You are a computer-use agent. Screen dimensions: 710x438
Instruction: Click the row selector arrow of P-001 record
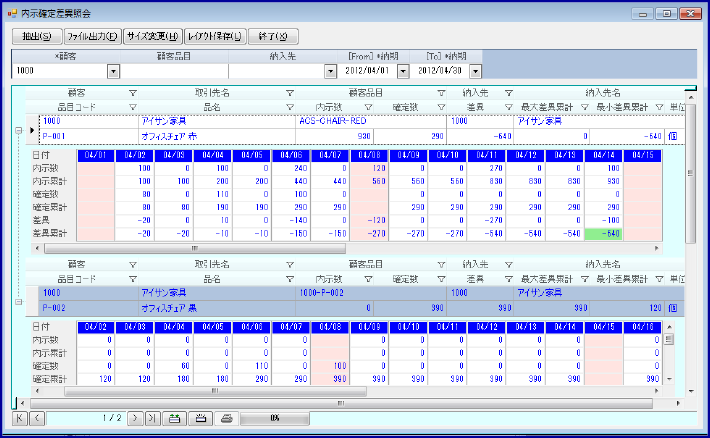tap(32, 130)
